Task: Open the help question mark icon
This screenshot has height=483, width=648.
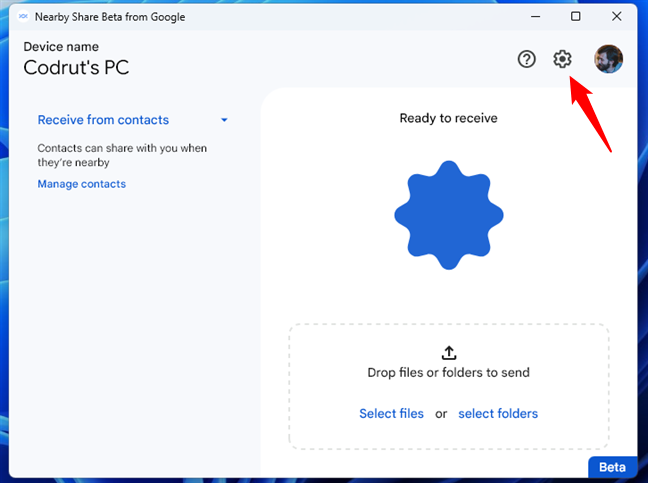Action: [526, 59]
